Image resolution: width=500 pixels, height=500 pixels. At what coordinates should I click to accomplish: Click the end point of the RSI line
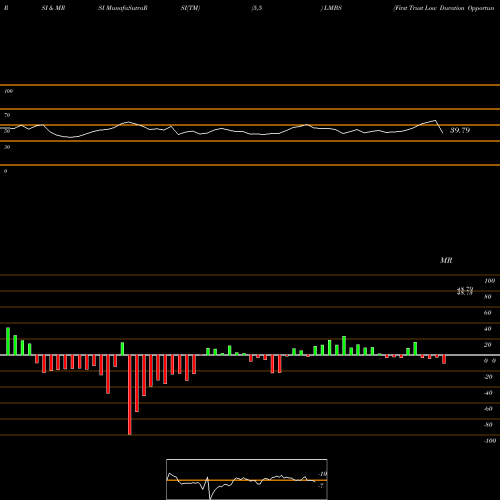(x=443, y=133)
